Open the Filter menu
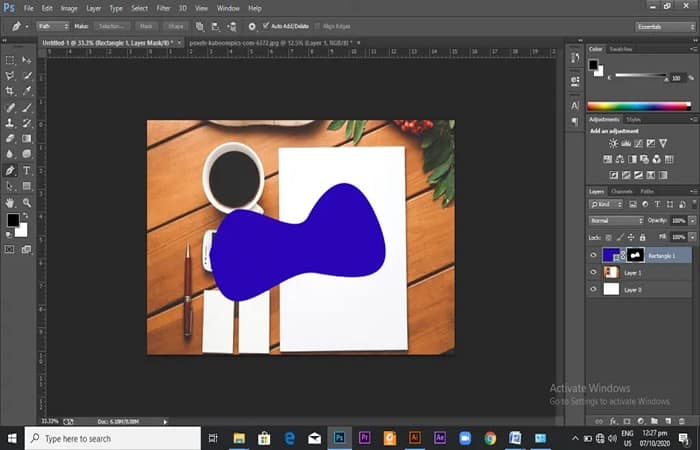This screenshot has width=700, height=450. pos(163,8)
